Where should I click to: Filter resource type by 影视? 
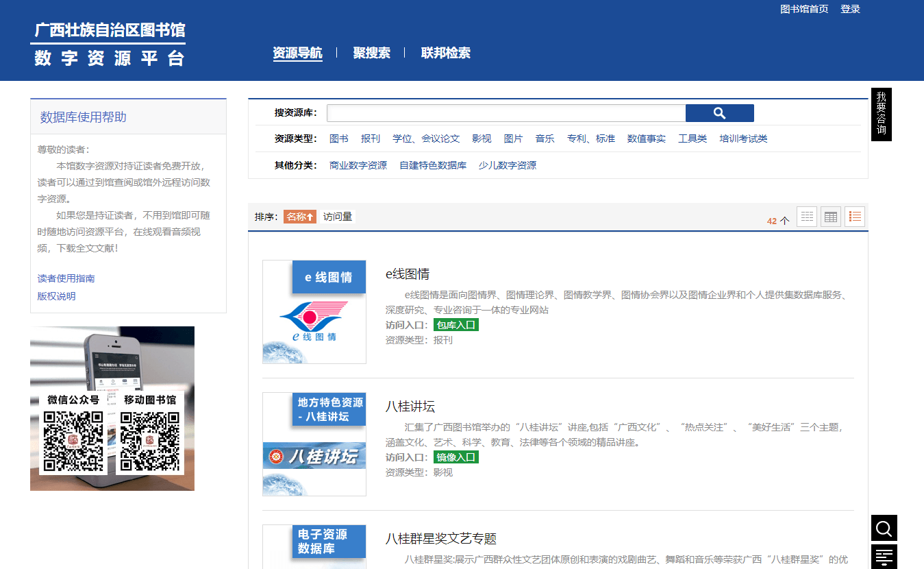482,138
